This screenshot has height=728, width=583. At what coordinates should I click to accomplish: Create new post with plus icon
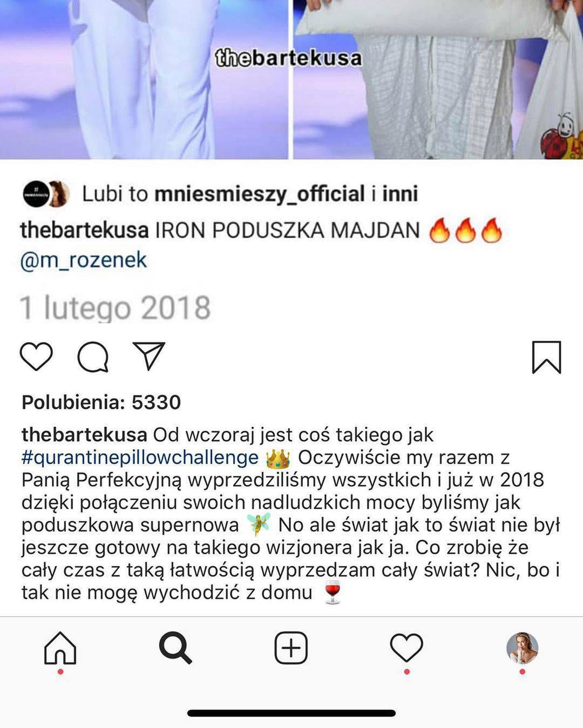pos(291,648)
